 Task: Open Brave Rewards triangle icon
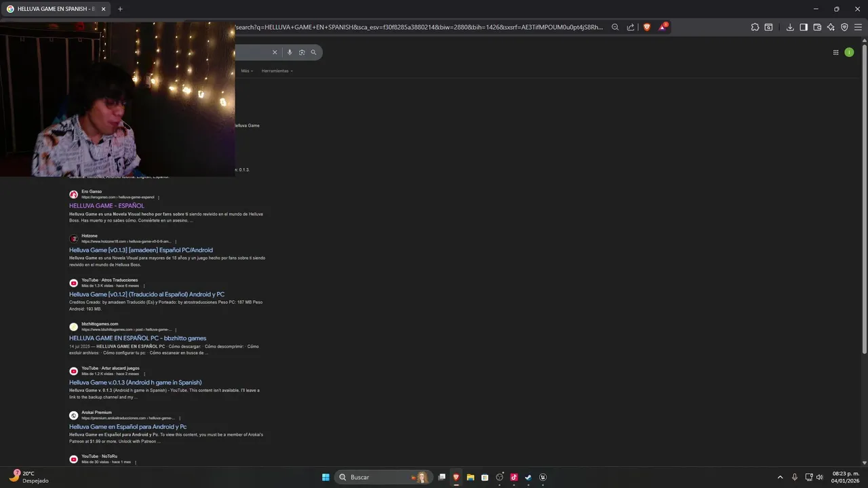(x=663, y=27)
